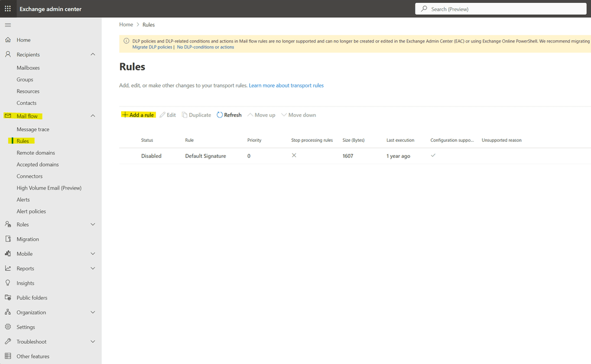Viewport: 591px width, 364px height.
Task: Open the app launcher waffle icon
Action: 8,8
